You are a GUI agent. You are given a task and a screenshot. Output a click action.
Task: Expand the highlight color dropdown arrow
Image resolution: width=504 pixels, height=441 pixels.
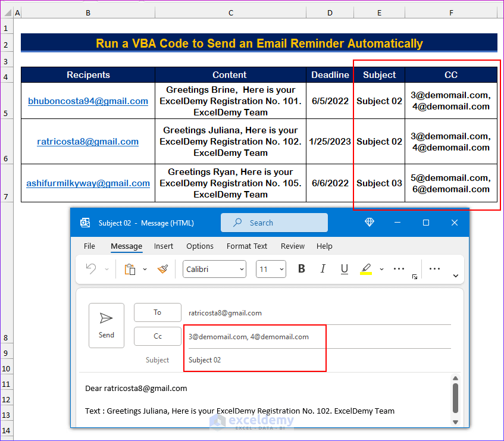point(381,270)
